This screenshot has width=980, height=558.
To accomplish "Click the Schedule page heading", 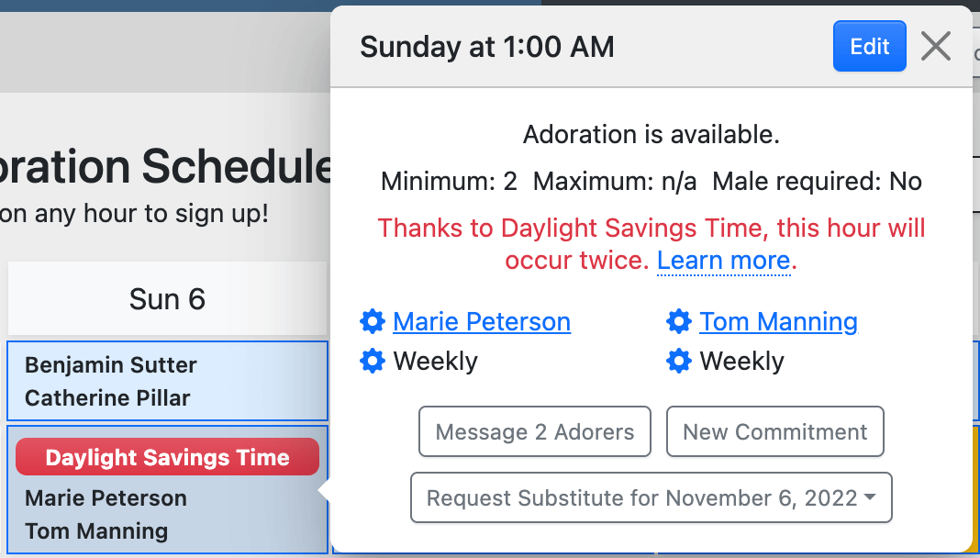I will [x=165, y=167].
